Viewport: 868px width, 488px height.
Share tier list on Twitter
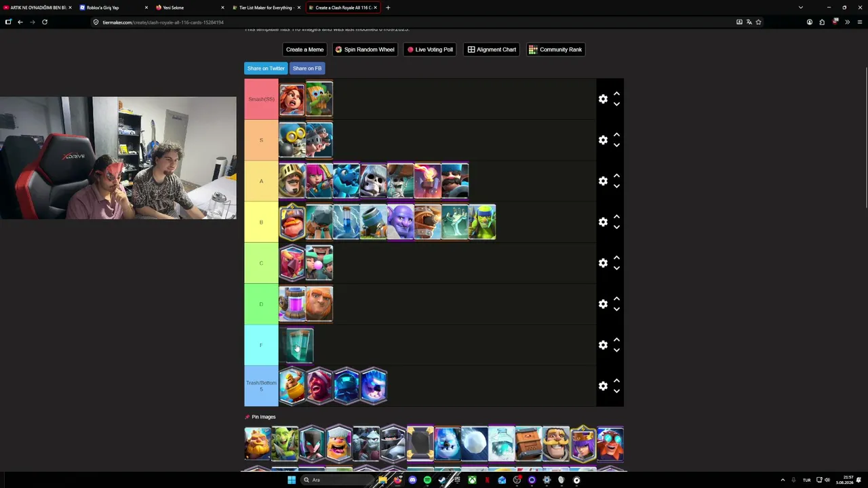266,68
